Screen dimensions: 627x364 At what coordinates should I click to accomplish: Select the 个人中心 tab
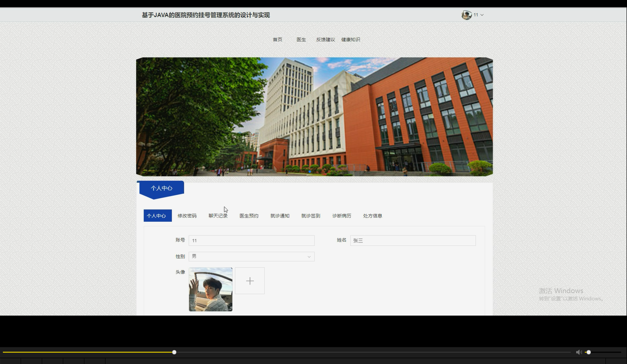pyautogui.click(x=158, y=216)
